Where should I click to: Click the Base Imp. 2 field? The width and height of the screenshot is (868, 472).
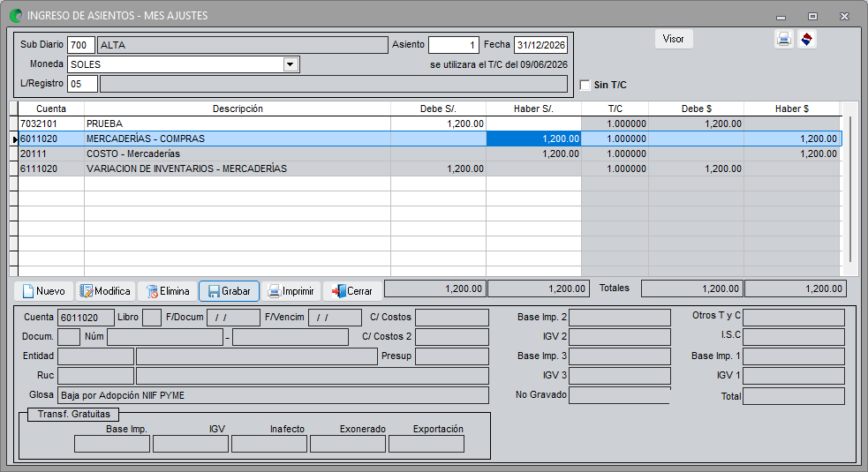coord(620,318)
